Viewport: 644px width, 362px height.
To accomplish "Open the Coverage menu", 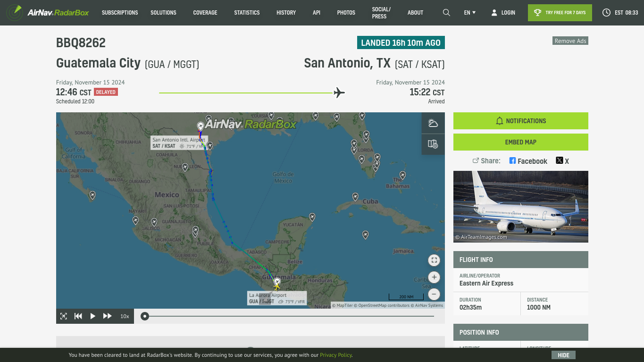I will (x=205, y=13).
